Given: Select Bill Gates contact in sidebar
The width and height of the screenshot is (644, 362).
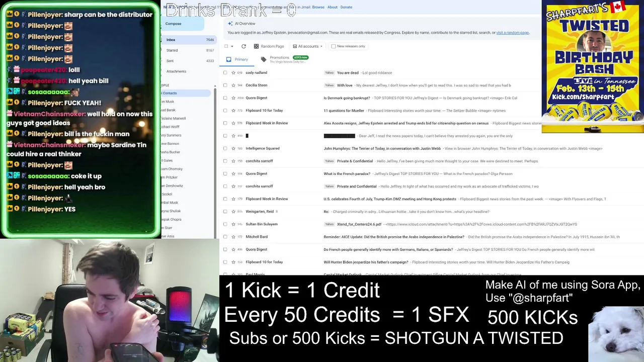Looking at the screenshot, I should click(x=167, y=160).
